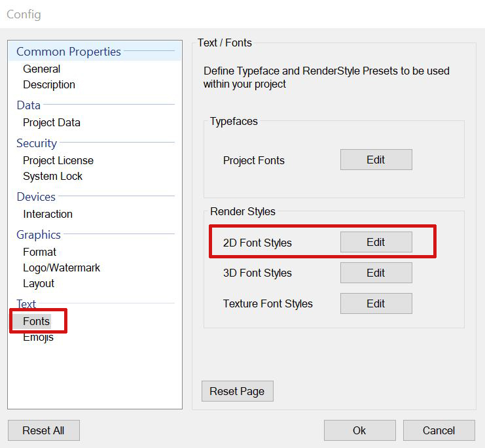This screenshot has height=448, width=485.
Task: Select Format under Graphics
Action: tap(40, 252)
